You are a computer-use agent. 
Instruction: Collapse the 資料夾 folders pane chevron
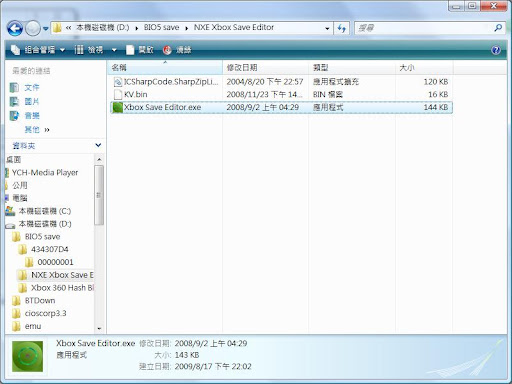(98, 145)
